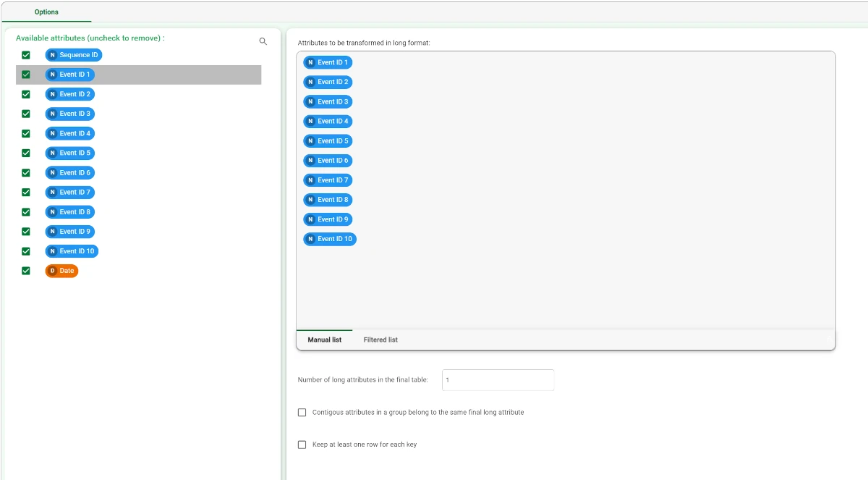Select Event ID 4 chip in available attributes
The image size is (868, 480).
click(x=70, y=133)
